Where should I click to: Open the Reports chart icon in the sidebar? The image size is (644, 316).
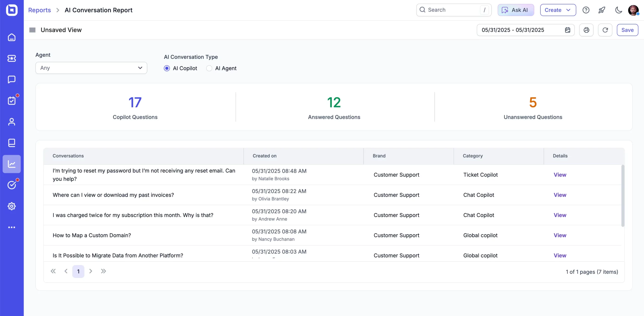pos(12,164)
